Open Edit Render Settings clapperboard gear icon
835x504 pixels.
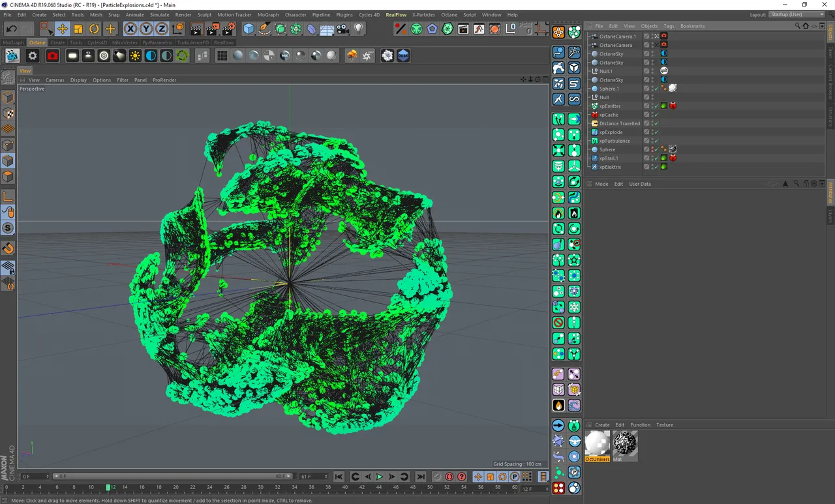[228, 29]
